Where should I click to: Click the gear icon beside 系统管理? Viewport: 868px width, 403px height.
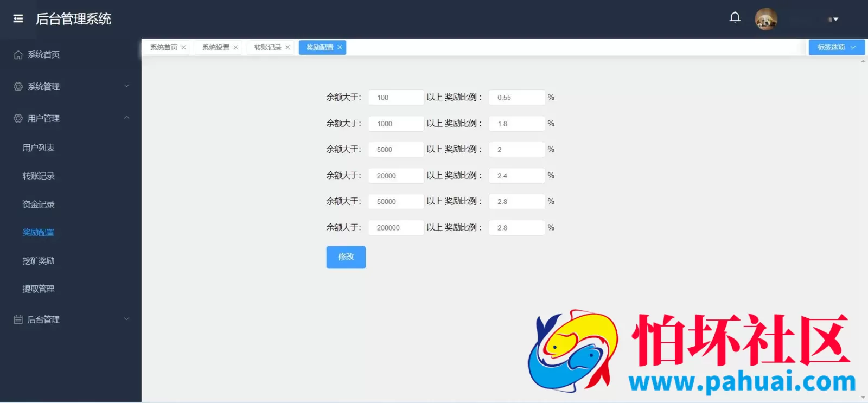click(x=18, y=86)
